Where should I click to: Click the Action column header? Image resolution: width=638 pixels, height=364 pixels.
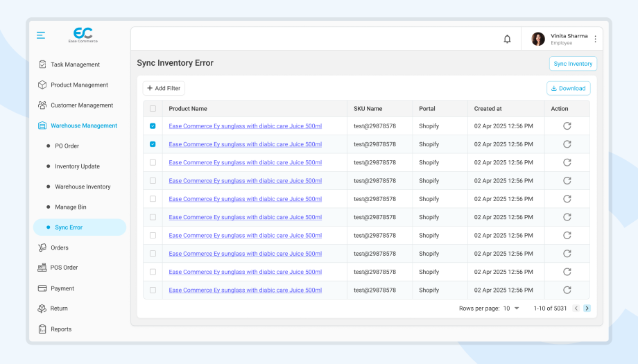point(560,109)
